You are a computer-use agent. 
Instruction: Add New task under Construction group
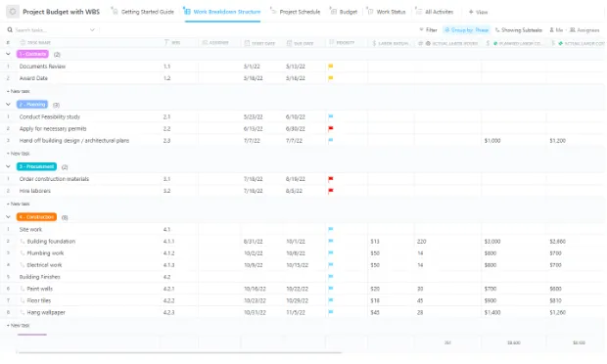click(19, 325)
